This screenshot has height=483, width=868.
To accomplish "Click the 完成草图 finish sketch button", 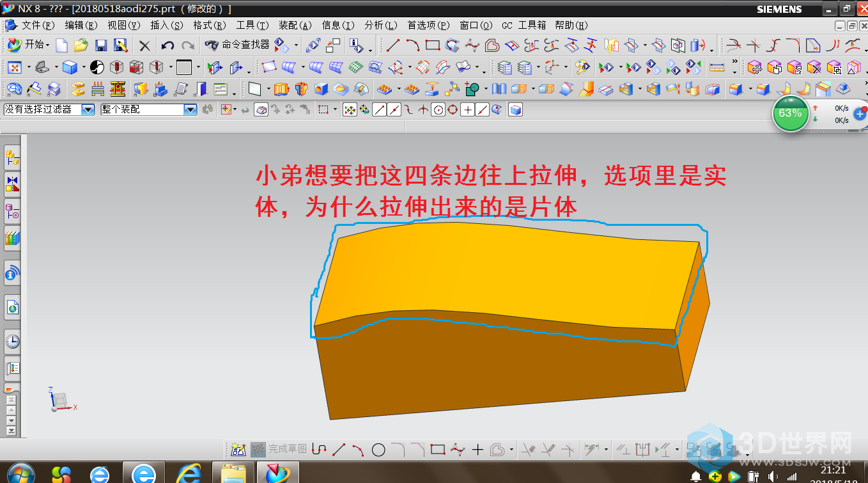I will point(278,449).
